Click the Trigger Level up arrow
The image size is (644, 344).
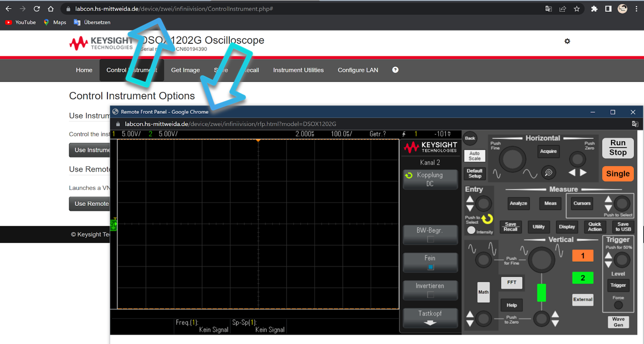point(608,256)
